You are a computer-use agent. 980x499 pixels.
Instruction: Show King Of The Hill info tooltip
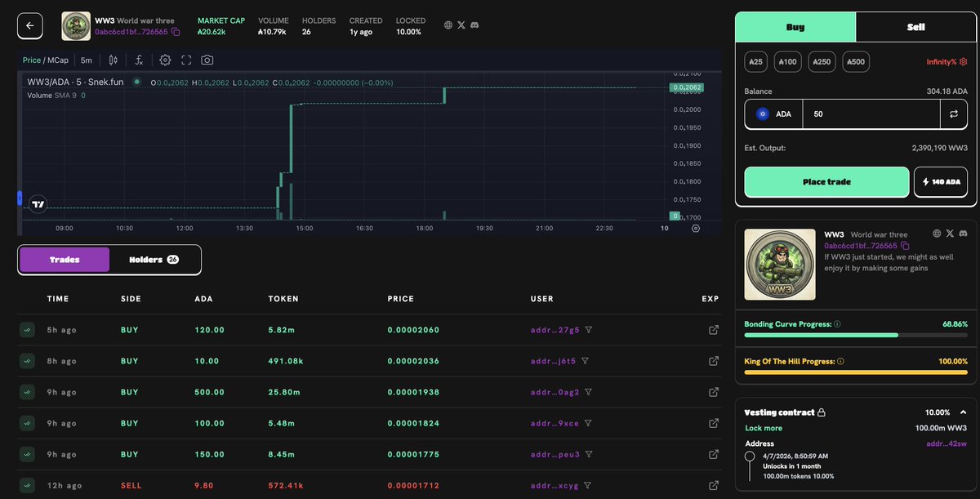[x=841, y=361]
